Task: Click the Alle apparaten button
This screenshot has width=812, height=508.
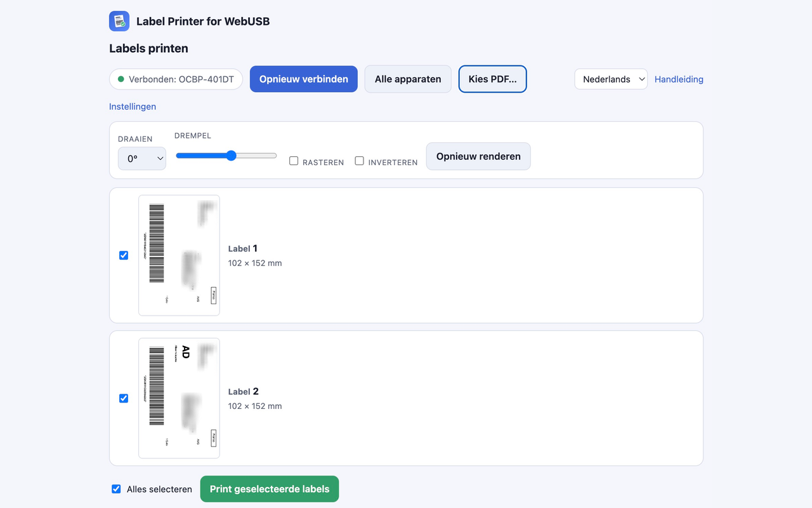Action: (x=408, y=79)
